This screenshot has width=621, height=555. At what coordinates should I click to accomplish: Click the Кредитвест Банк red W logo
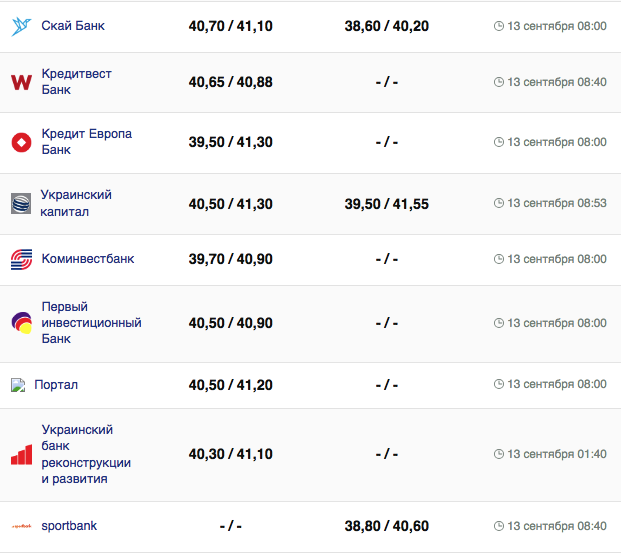click(21, 82)
